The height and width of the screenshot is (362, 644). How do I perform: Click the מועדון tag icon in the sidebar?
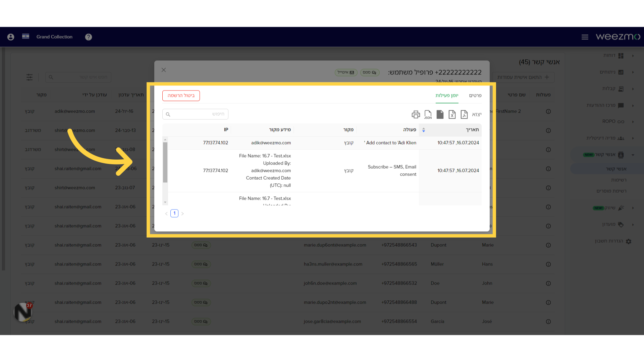[621, 225]
